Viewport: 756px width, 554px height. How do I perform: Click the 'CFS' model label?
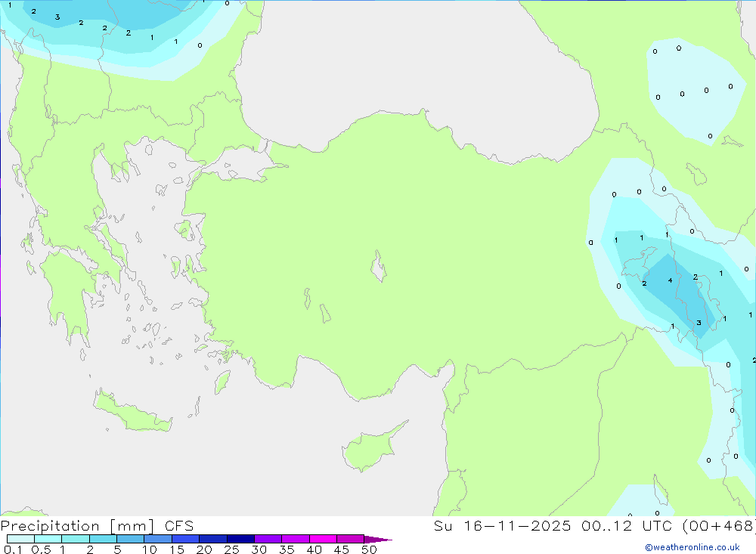179,526
